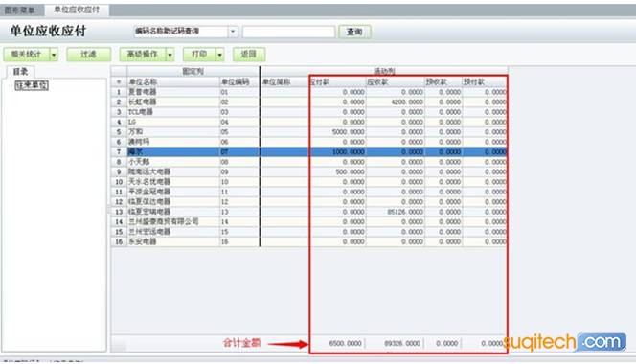Click the 高级操作 button
This screenshot has height=364, width=636.
click(143, 54)
